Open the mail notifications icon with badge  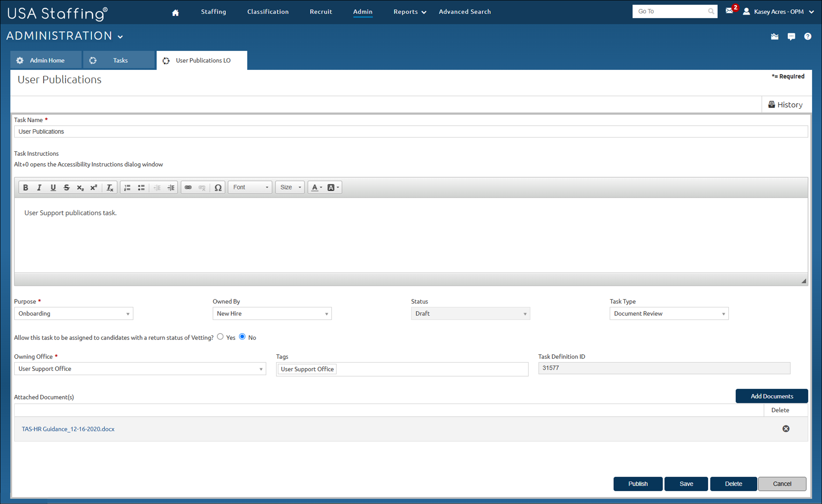tap(732, 10)
